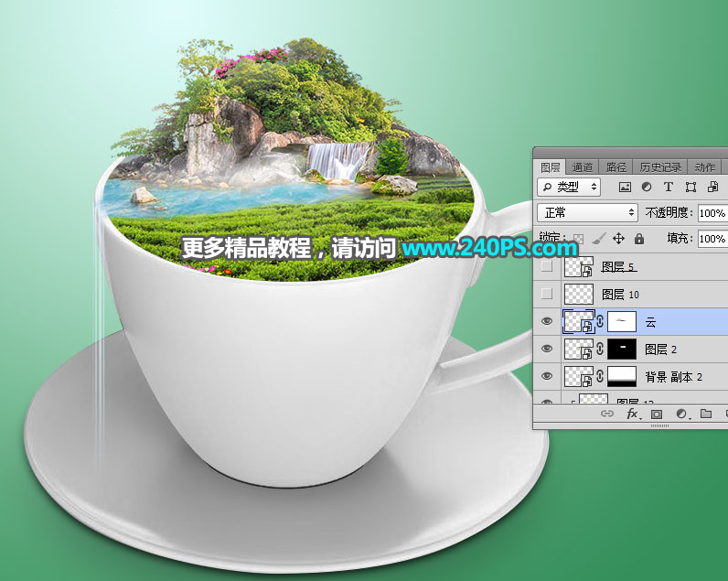Filter layers by adjustment layer icon

(647, 188)
